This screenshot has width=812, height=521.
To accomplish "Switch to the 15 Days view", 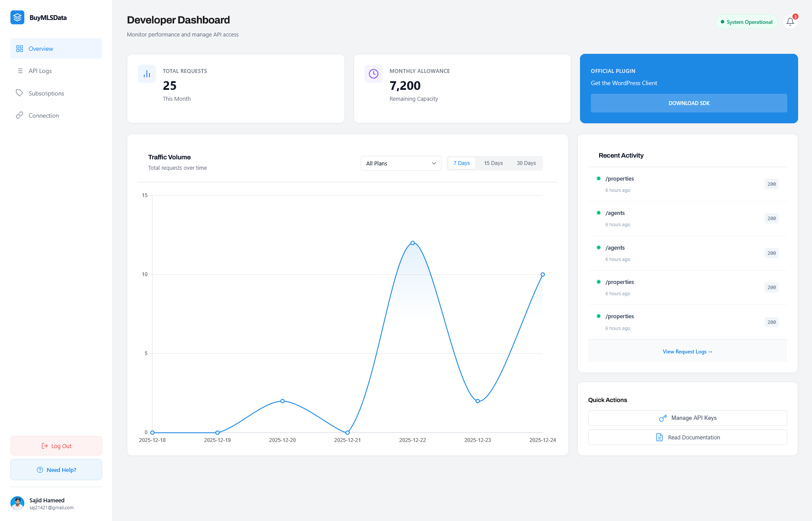I will pos(493,163).
